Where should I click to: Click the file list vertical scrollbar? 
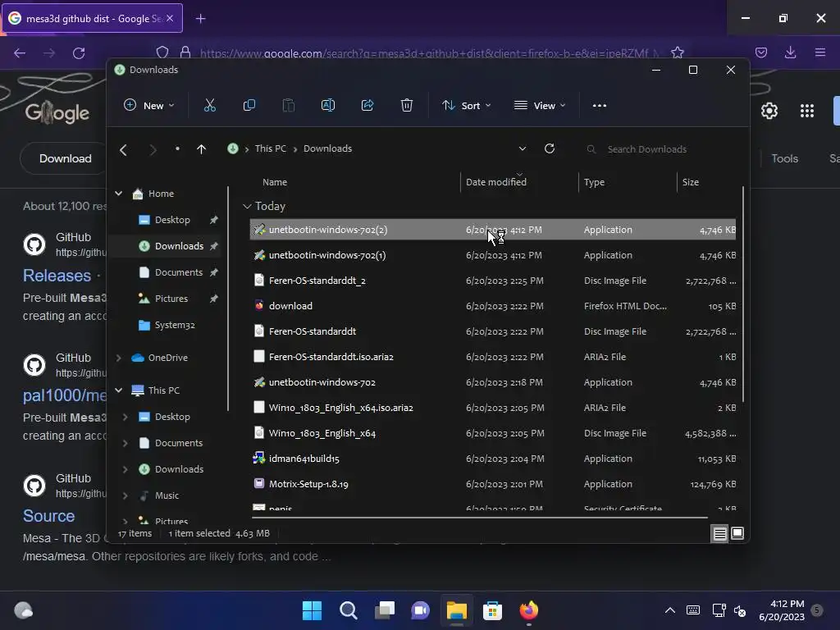coord(743,294)
